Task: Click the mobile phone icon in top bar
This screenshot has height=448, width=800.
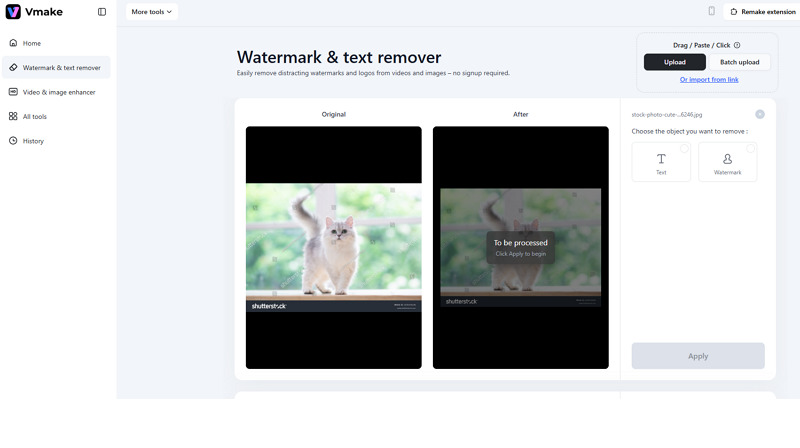Action: coord(711,11)
